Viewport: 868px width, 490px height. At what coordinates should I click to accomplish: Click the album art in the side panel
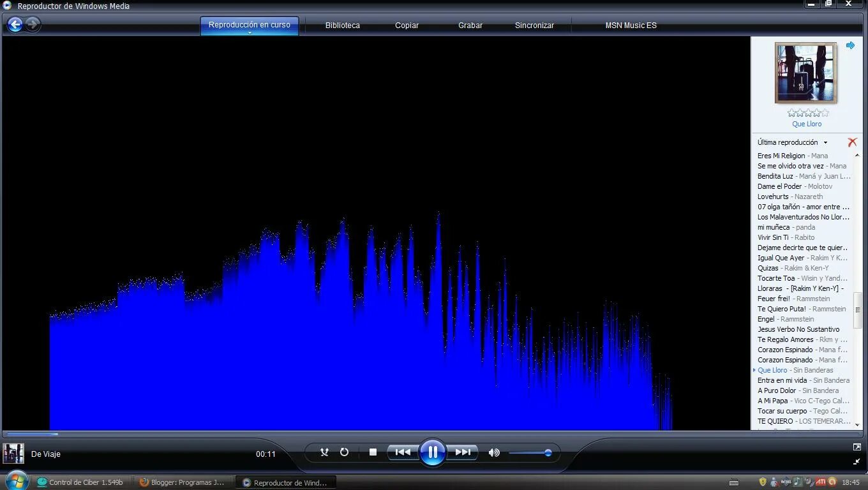805,73
